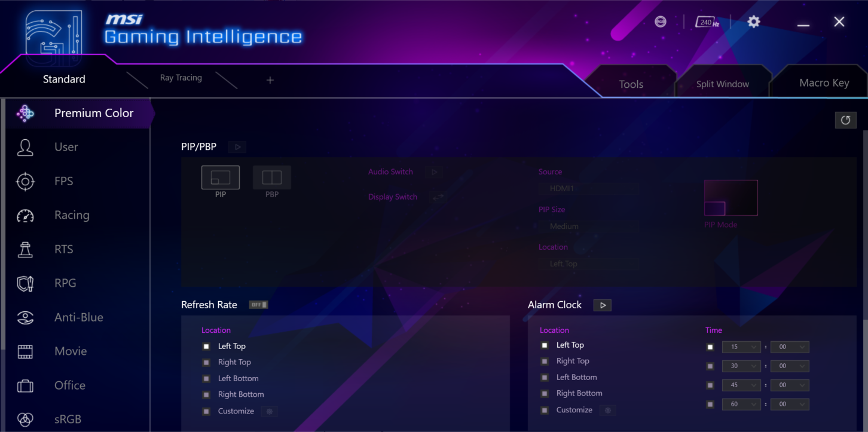Open settings with the gear icon
This screenshot has width=868, height=432.
pos(754,22)
